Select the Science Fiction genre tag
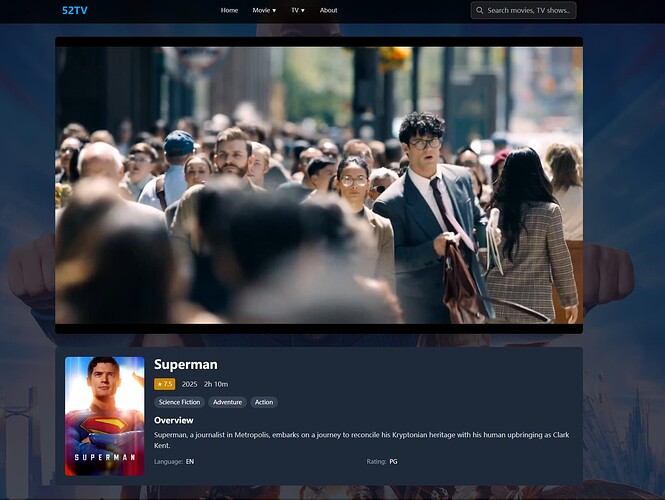 pos(179,402)
